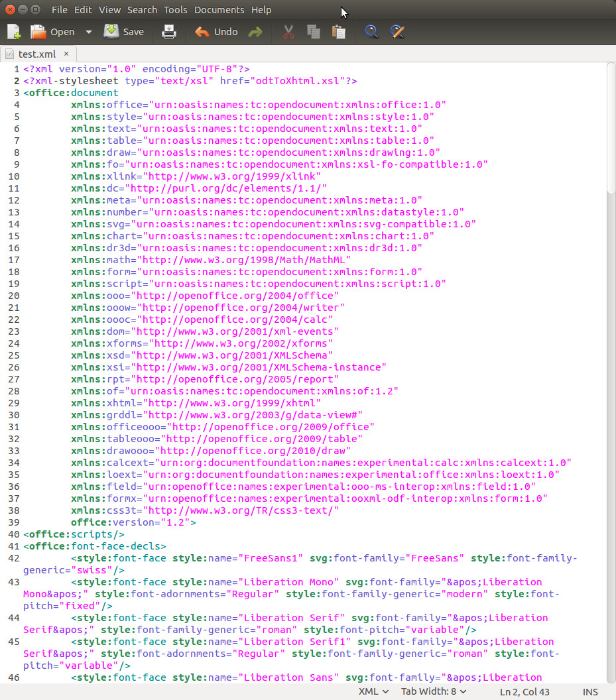Click '"Liberation Sans"' on line 46
The width and height of the screenshot is (616, 700).
[x=288, y=677]
